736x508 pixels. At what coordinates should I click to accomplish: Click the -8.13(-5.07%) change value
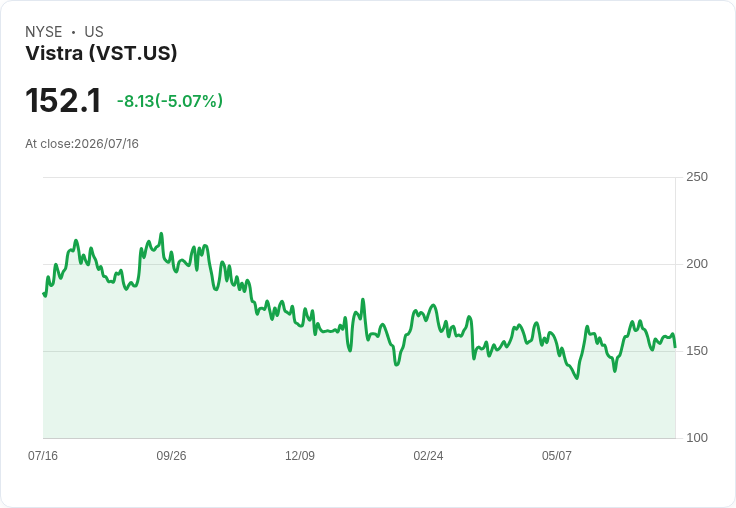click(170, 101)
